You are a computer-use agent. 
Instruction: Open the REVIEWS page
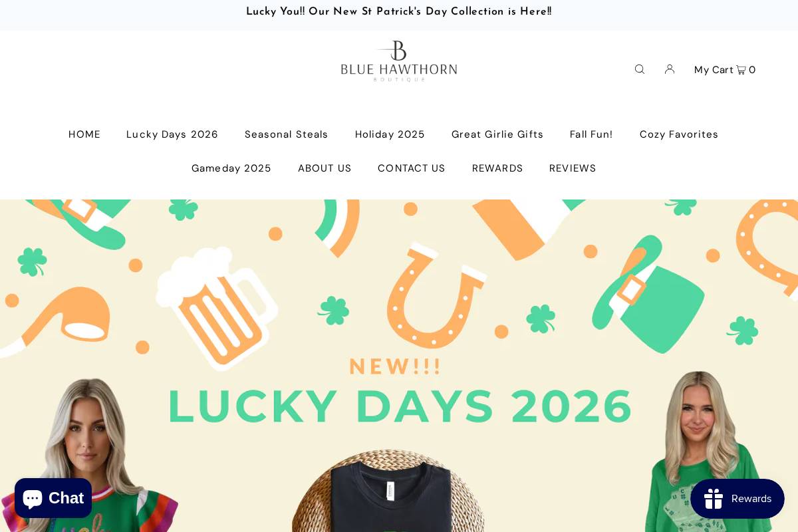tap(573, 168)
